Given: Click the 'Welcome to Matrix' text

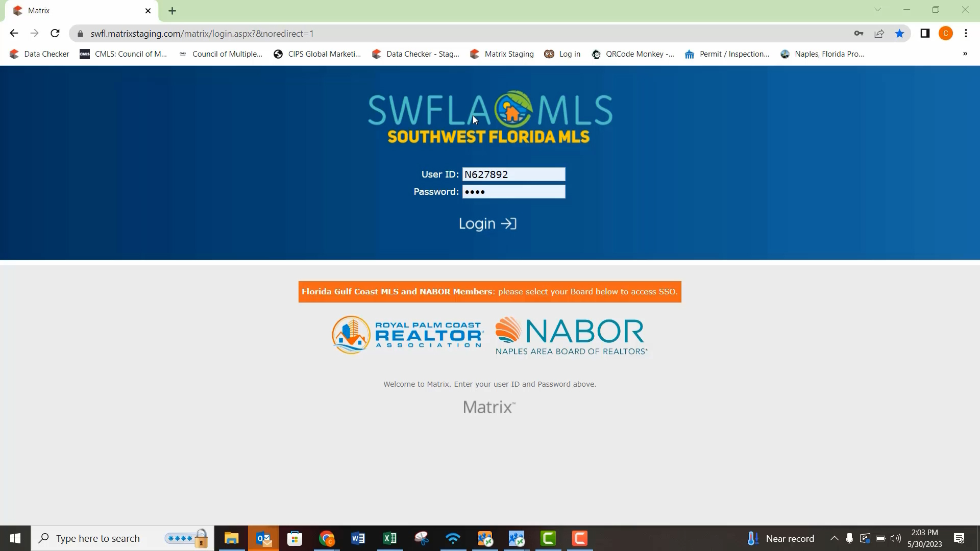Looking at the screenshot, I should (x=490, y=384).
